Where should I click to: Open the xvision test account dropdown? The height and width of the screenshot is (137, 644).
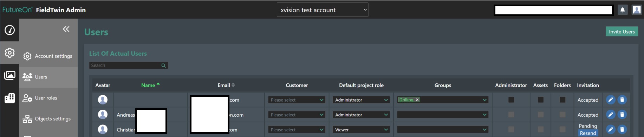click(323, 10)
